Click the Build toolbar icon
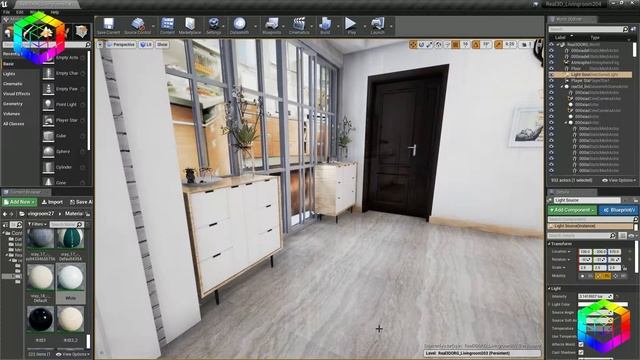Viewport: 640px width, 360px height. (325, 26)
